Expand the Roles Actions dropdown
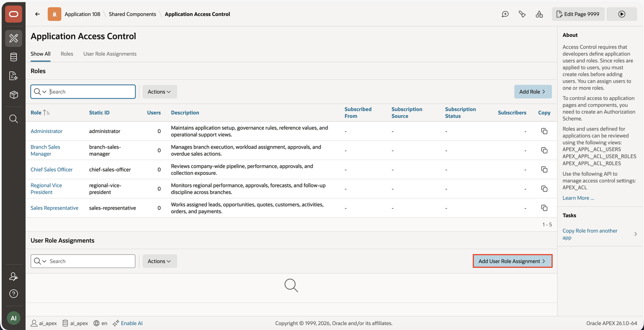This screenshot has height=330, width=644. tap(159, 92)
